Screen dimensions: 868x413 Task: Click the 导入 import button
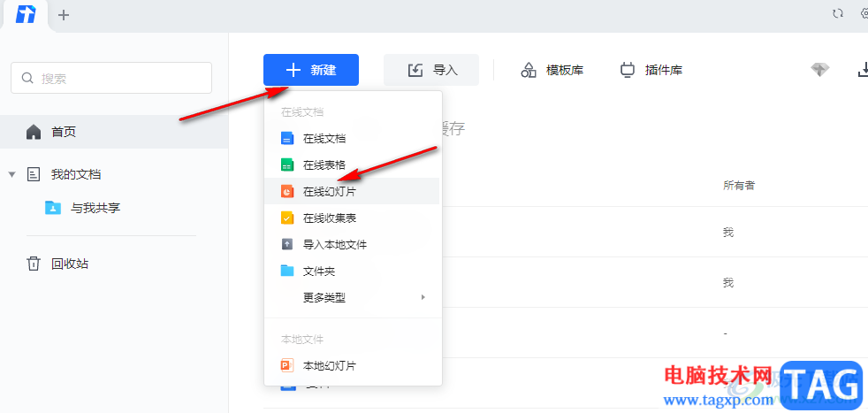[431, 70]
